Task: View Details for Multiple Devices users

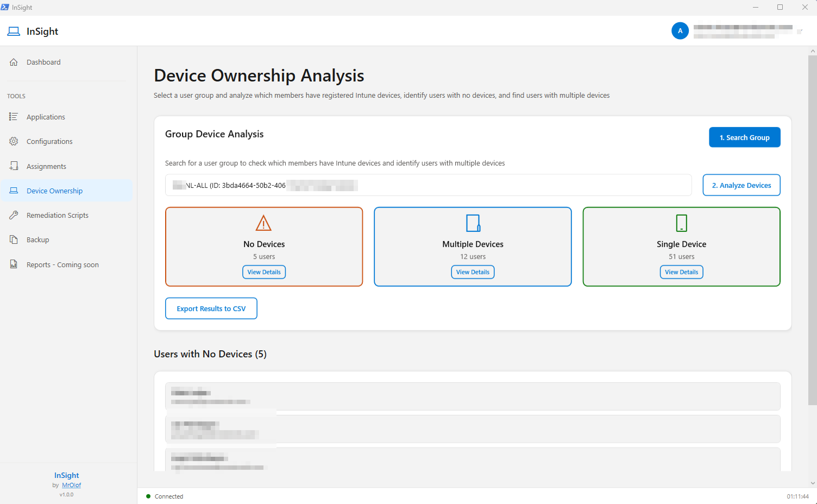Action: tap(473, 272)
